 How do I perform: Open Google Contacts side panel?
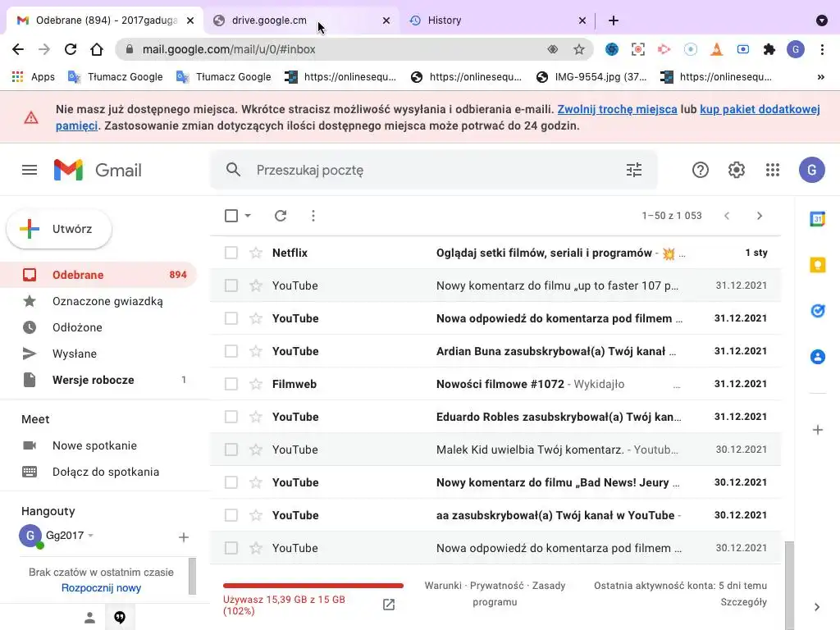pos(818,357)
